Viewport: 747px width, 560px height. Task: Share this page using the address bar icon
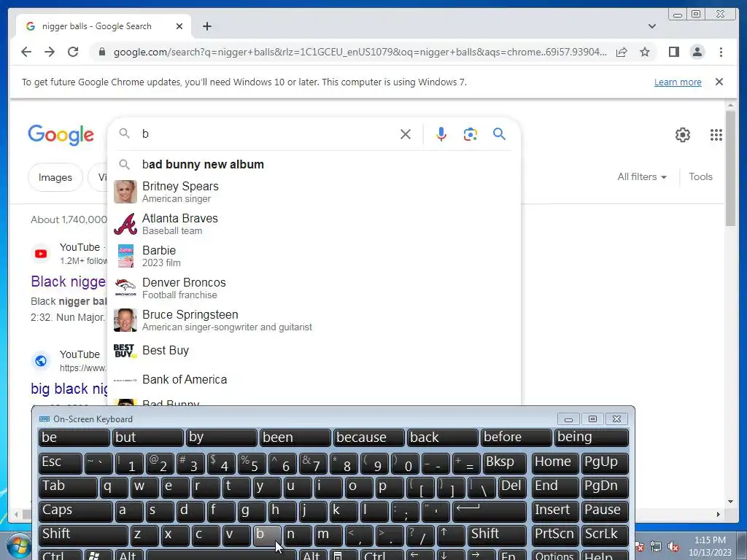pos(622,52)
